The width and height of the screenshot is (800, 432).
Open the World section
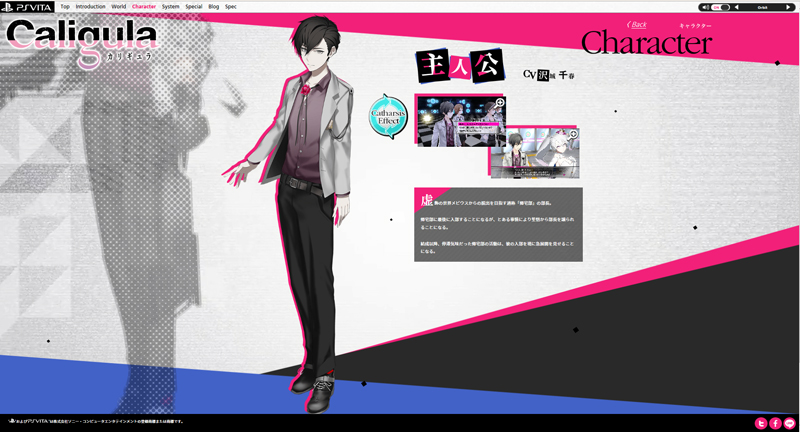click(x=118, y=7)
